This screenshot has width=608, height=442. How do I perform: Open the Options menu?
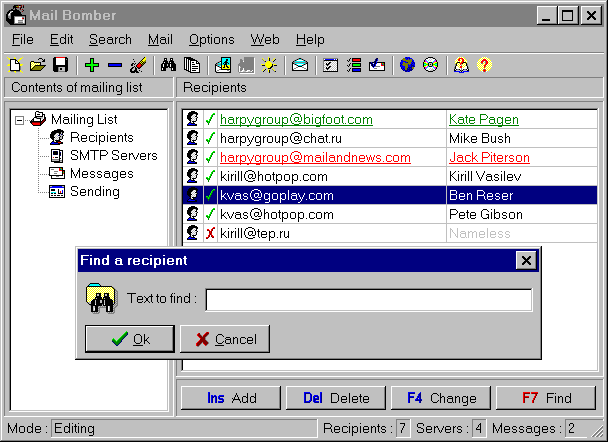pyautogui.click(x=211, y=39)
